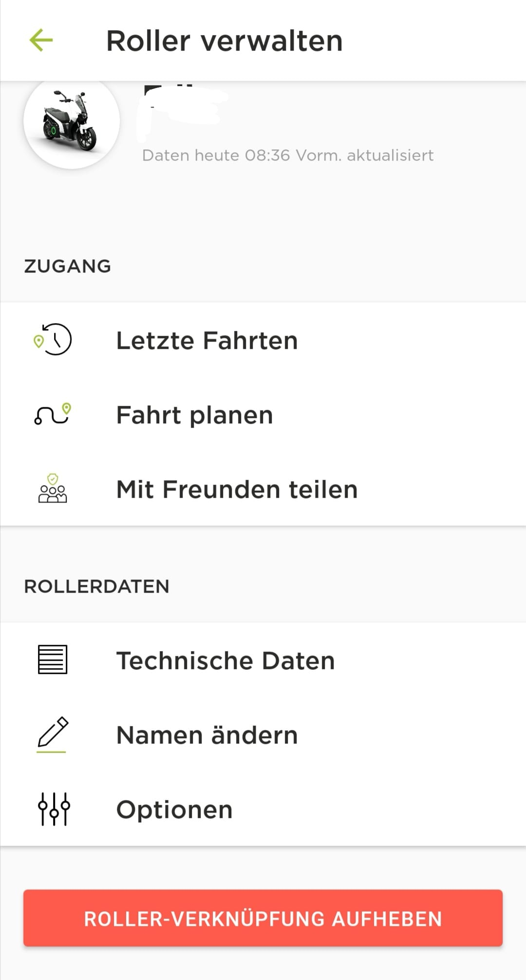Tap the green back arrow
This screenshot has height=980, width=526.
(x=41, y=40)
